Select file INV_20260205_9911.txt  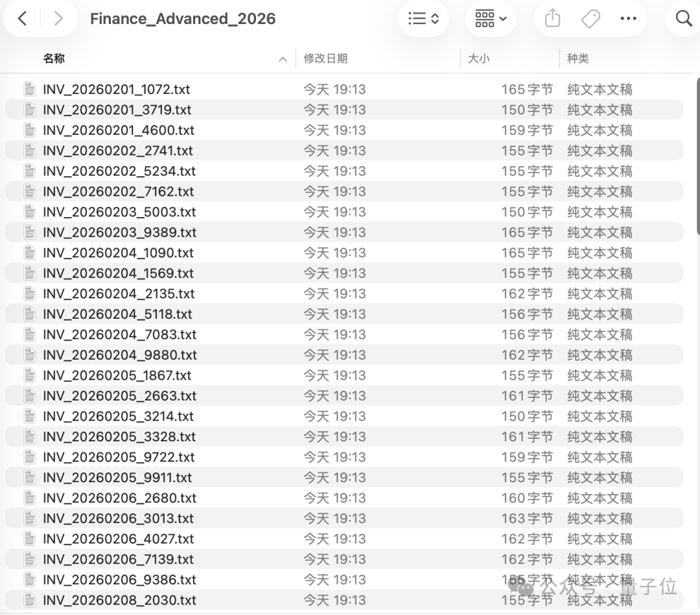344,478
